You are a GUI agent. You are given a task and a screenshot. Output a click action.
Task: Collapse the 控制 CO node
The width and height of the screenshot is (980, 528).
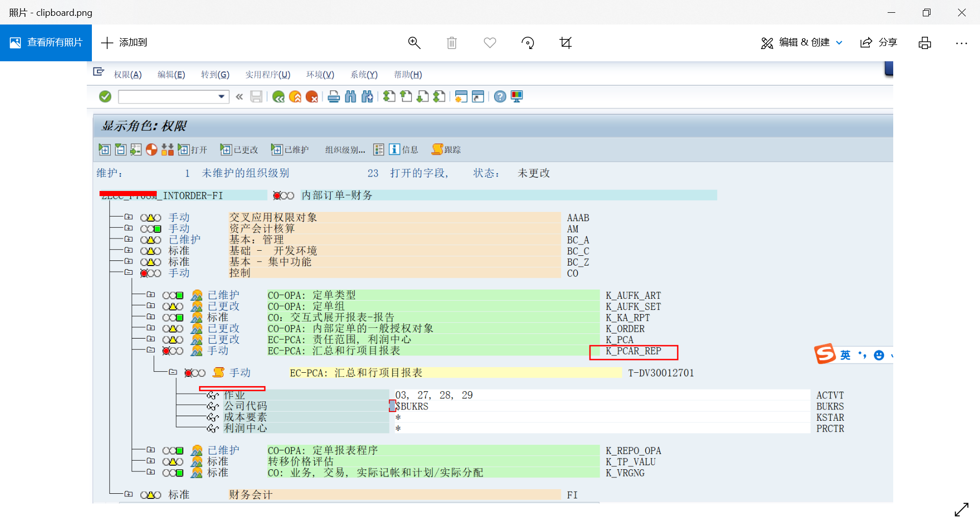129,273
